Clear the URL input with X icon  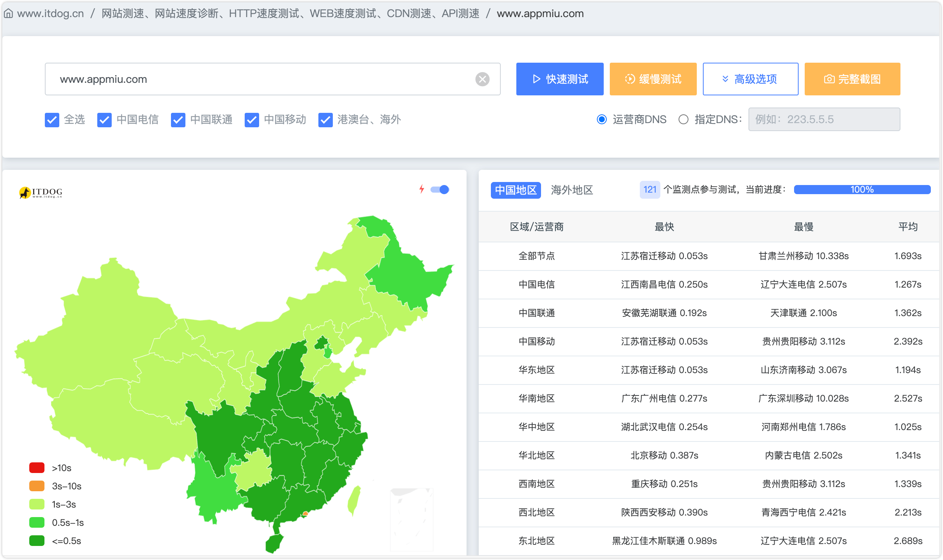(482, 79)
